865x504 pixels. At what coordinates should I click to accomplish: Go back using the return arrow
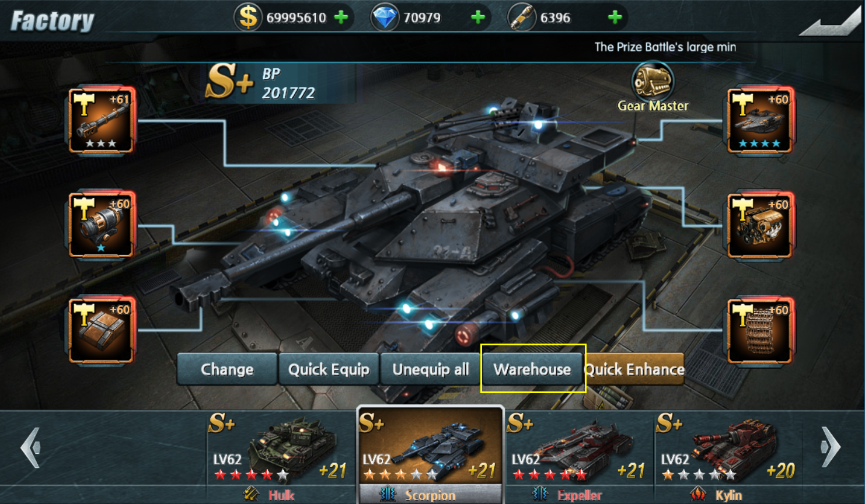pos(829,22)
